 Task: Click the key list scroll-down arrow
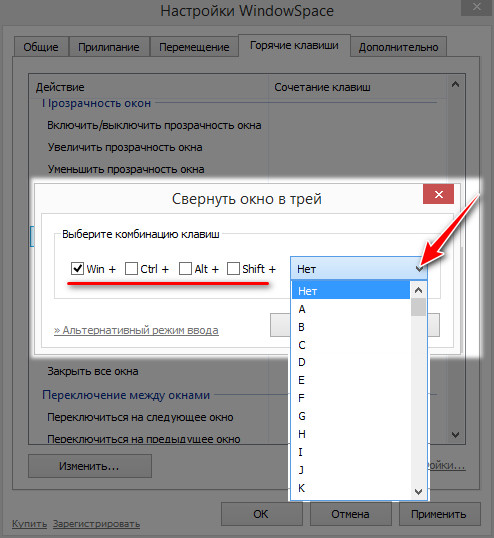(418, 491)
